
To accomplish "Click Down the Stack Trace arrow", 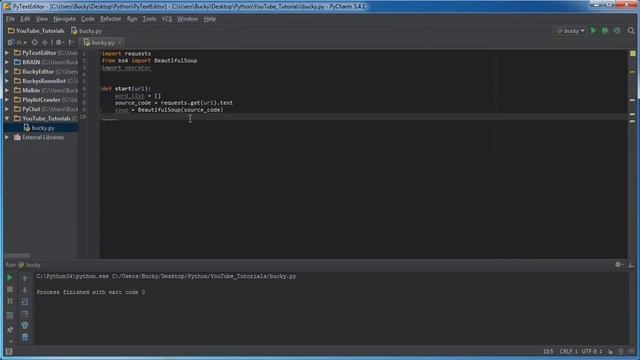I will (25, 289).
